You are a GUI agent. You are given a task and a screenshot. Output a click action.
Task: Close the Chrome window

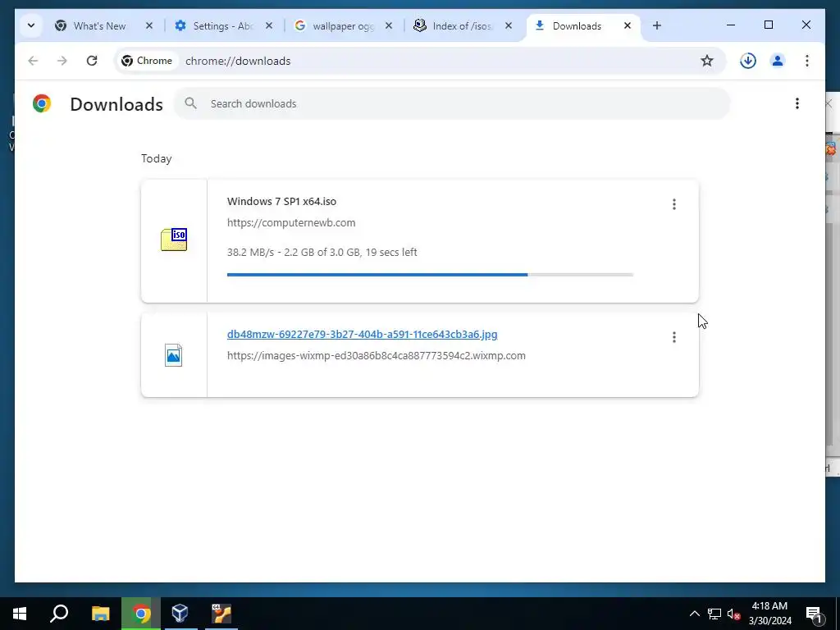tap(806, 25)
